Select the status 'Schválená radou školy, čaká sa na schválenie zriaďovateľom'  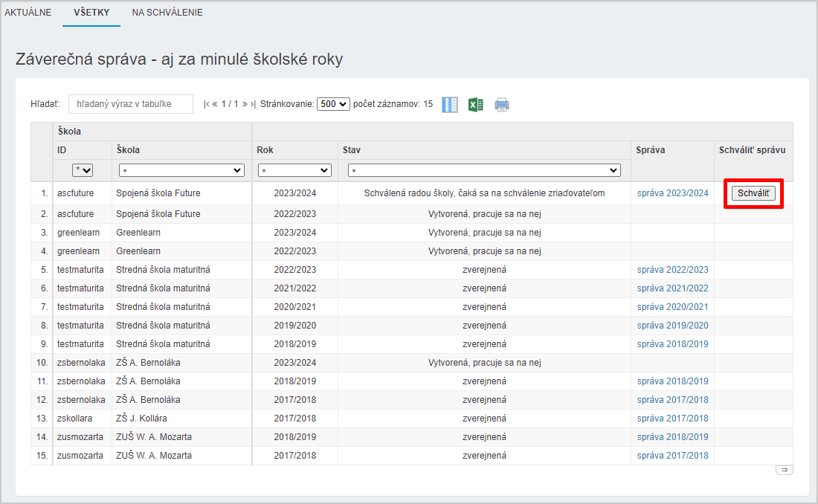coord(484,193)
